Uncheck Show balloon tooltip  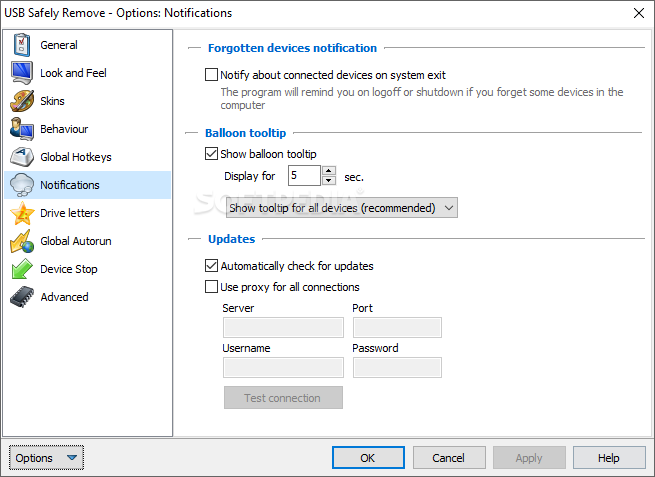pos(211,154)
